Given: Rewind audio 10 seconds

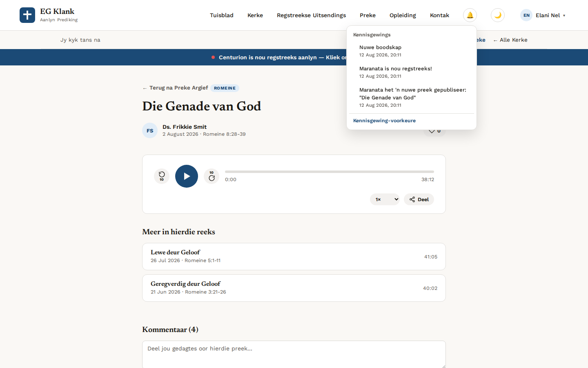Looking at the screenshot, I should click(162, 176).
